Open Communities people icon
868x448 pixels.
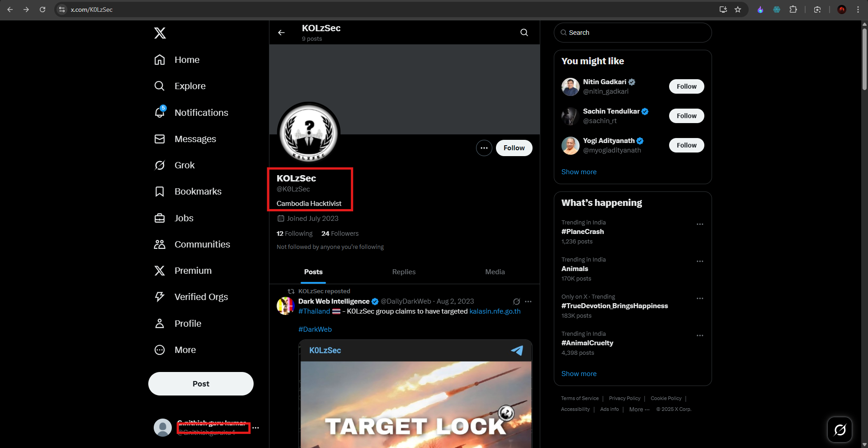click(x=160, y=244)
